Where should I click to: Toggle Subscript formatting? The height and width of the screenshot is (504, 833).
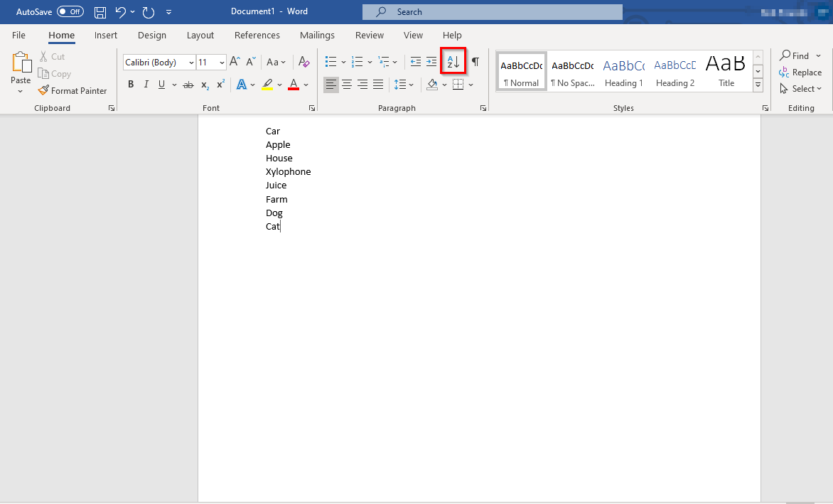[205, 85]
